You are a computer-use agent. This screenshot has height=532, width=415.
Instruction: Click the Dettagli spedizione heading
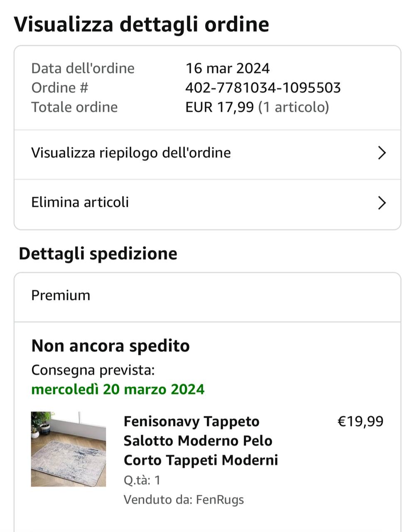98,254
